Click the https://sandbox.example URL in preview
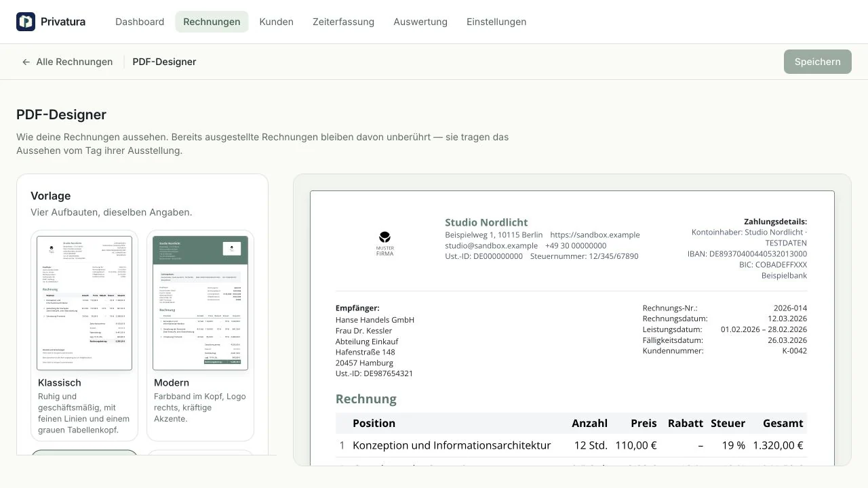The height and width of the screenshot is (488, 868). [x=595, y=235]
